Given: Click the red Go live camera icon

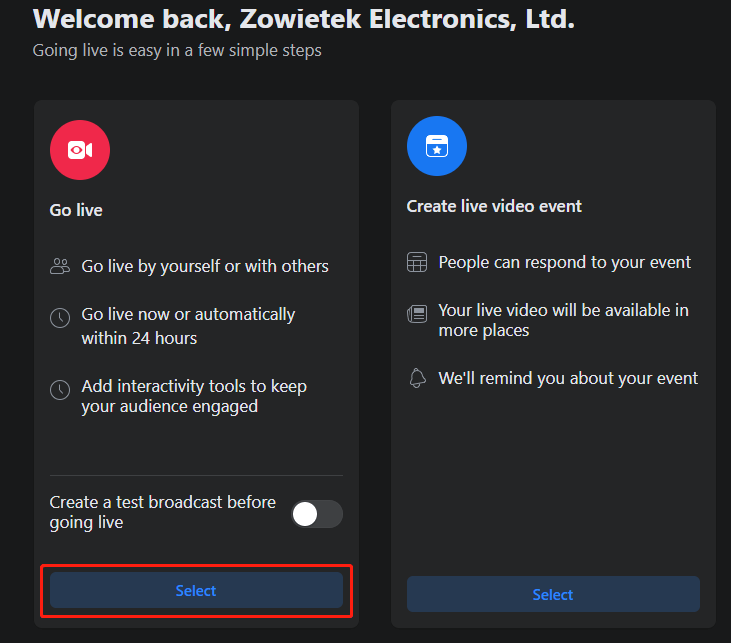Looking at the screenshot, I should (x=80, y=150).
